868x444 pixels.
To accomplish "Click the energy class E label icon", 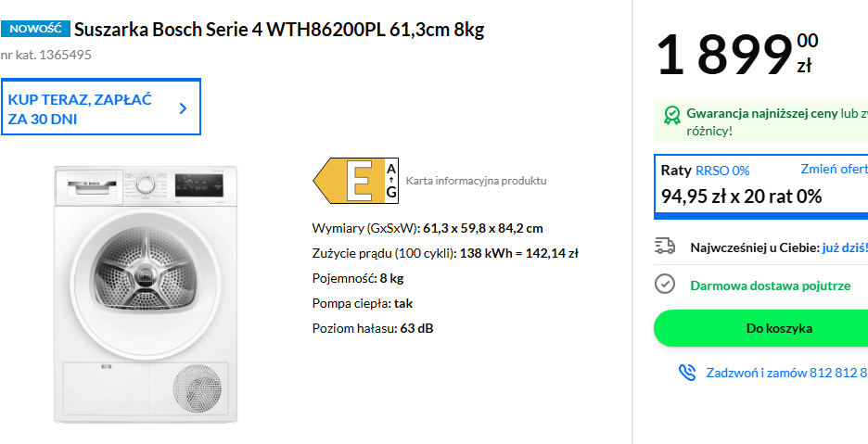I will click(357, 181).
